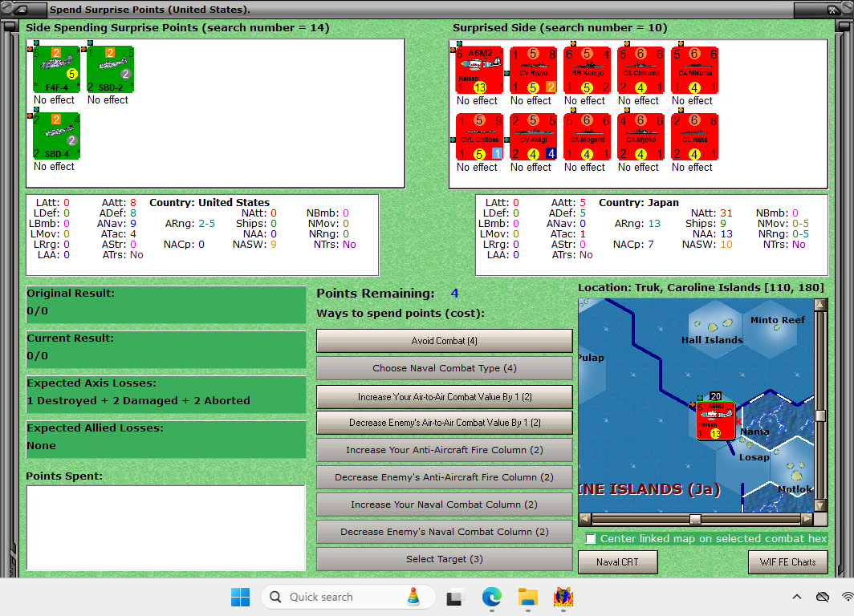Increase Your Air-to-Air Combat Value By 1
The width and height of the screenshot is (854, 616).
445,397
